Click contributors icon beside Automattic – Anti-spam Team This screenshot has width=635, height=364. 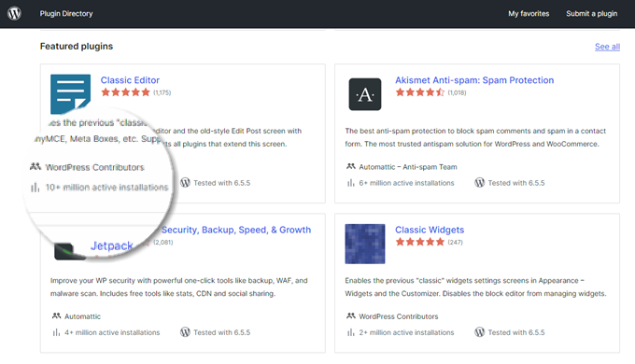351,166
